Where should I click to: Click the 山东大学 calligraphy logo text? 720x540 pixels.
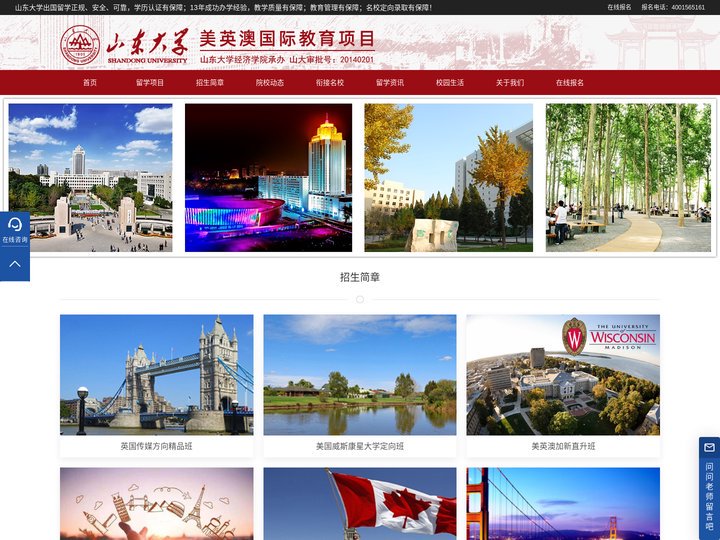147,42
